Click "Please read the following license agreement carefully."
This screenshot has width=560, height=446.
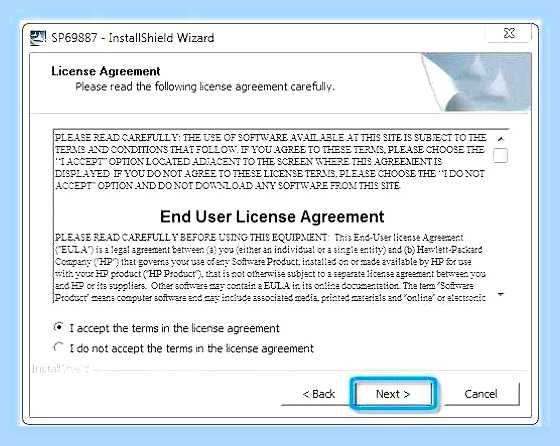pyautogui.click(x=205, y=87)
